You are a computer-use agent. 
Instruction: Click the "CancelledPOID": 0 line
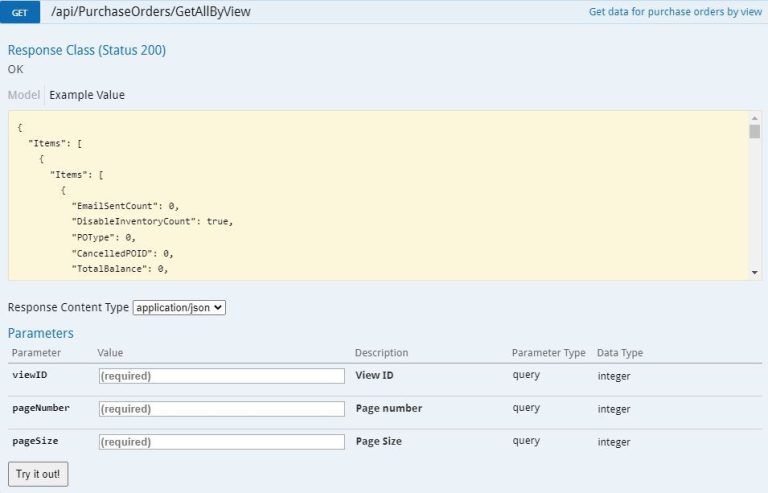pyautogui.click(x=122, y=253)
